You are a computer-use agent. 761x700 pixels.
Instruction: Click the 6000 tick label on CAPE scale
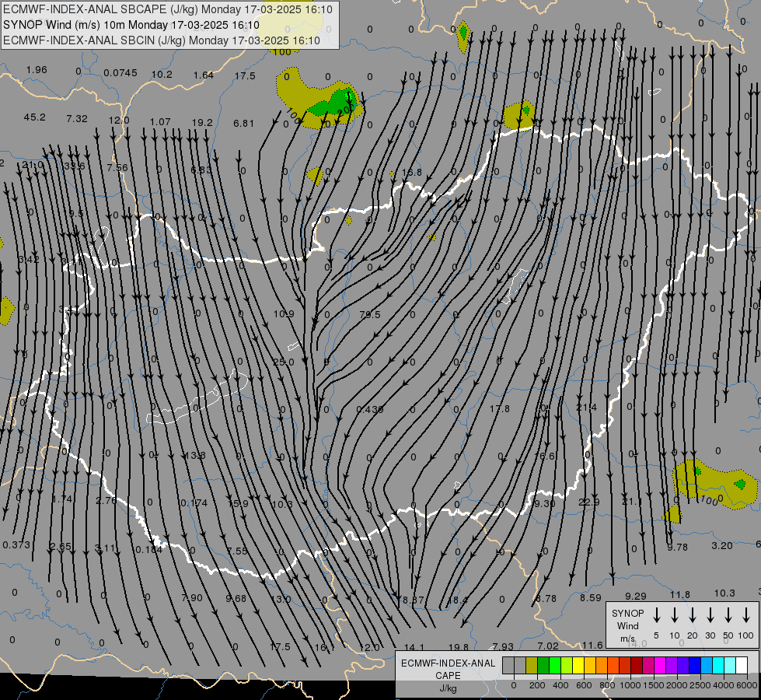pos(748,685)
